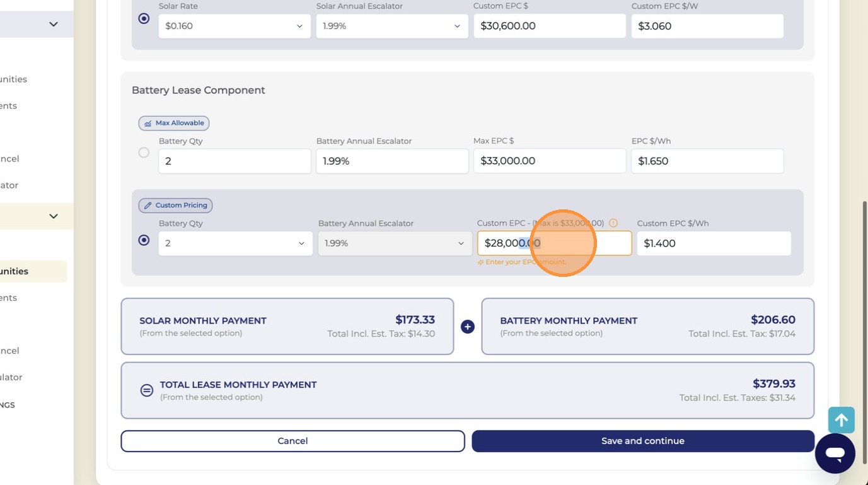Click the Custom EPC $28,000.00 field
The width and height of the screenshot is (868, 485).
[x=555, y=243]
